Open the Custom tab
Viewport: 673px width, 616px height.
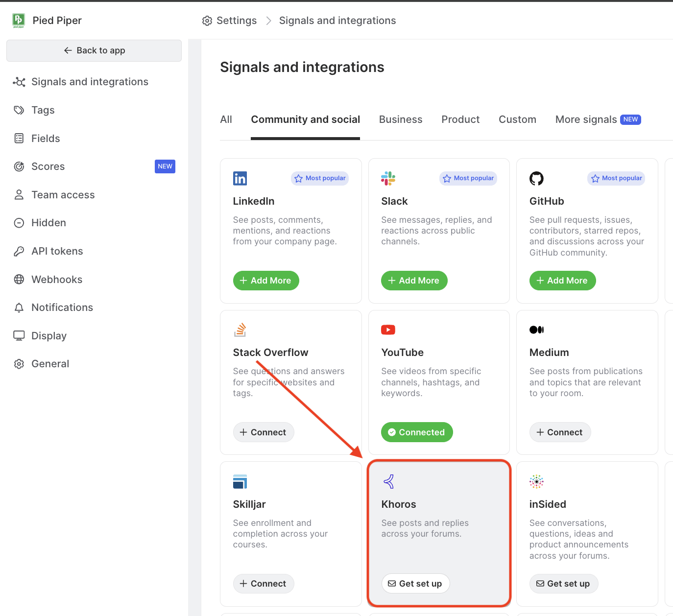517,119
